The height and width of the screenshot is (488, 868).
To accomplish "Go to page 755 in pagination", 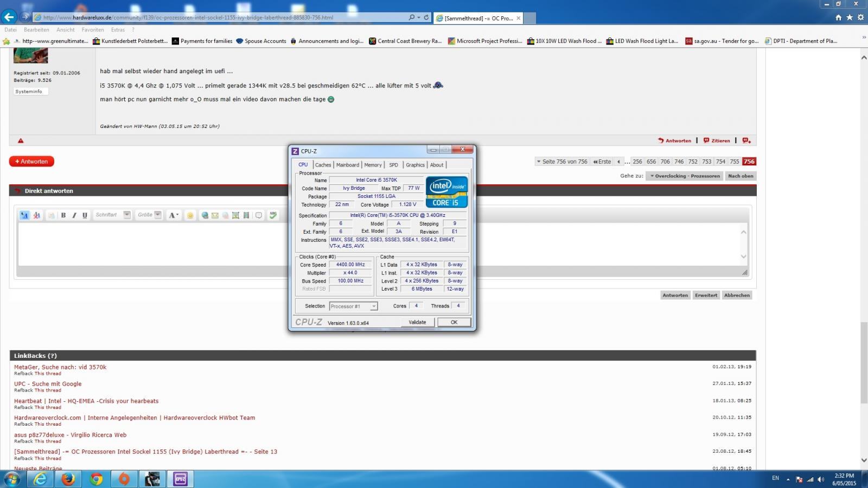I will 735,162.
